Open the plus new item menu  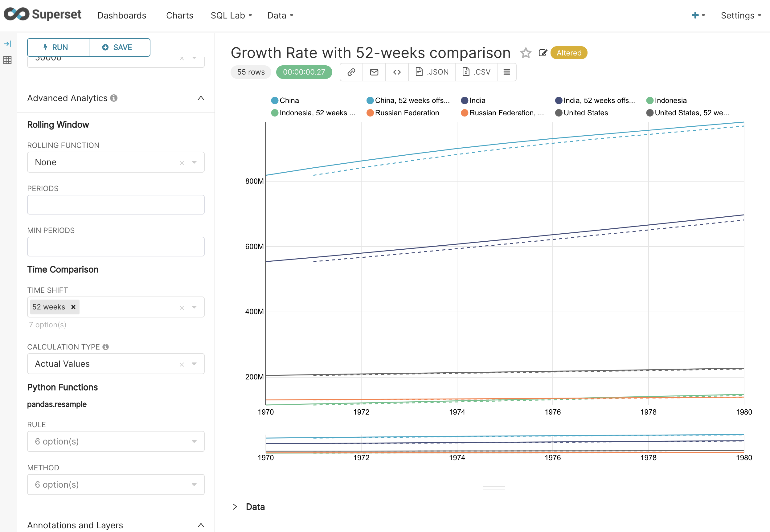tap(698, 15)
